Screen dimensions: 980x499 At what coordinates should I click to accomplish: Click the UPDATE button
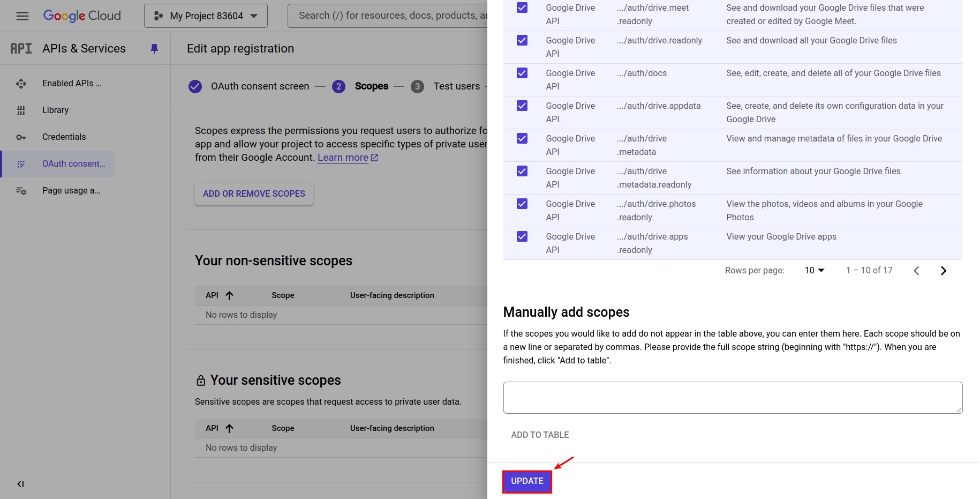pos(526,481)
